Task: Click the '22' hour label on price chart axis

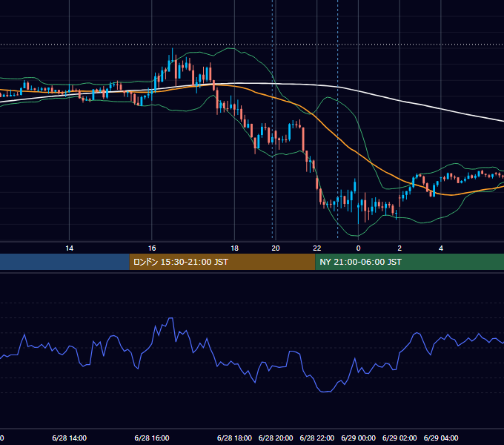Action: (x=317, y=248)
